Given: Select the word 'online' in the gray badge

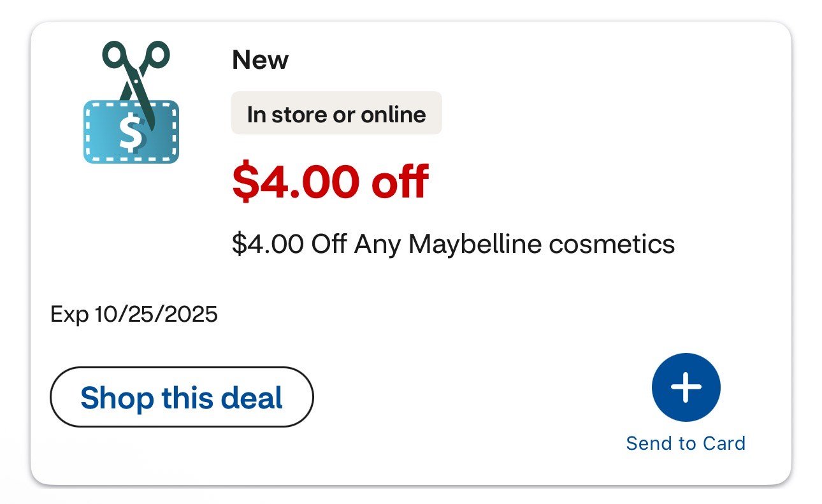Looking at the screenshot, I should click(x=393, y=114).
